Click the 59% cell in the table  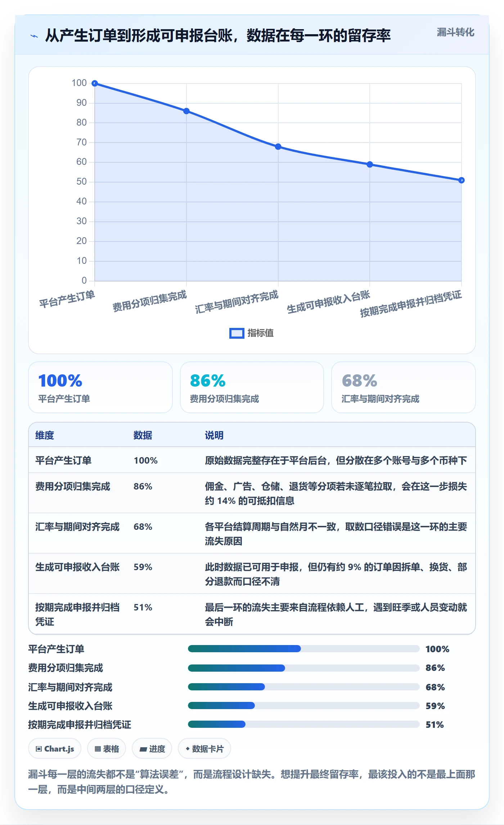tap(143, 567)
